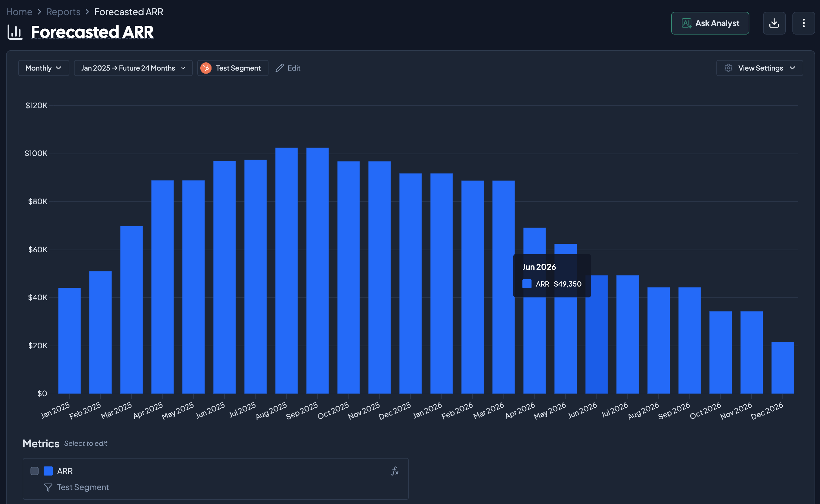The image size is (820, 504).
Task: Open the three-dot more options menu
Action: coord(803,23)
